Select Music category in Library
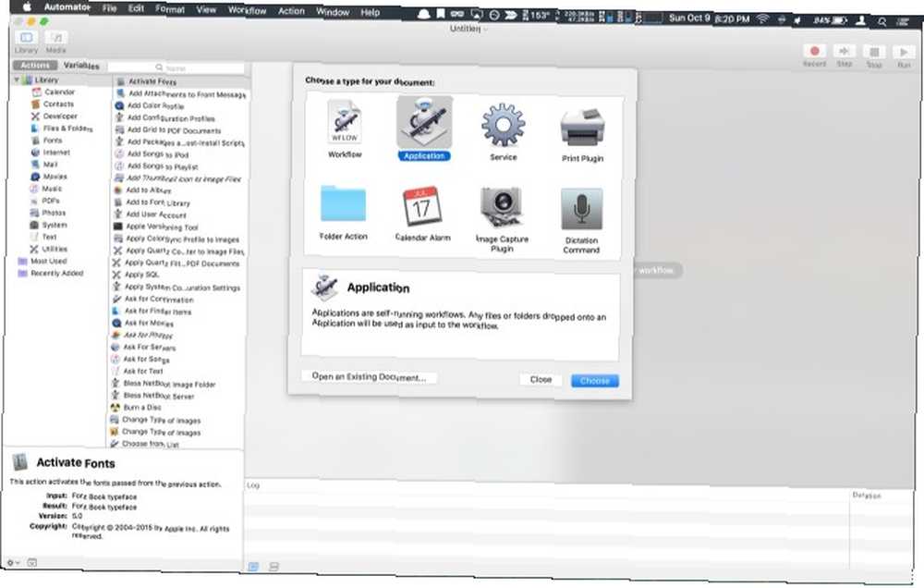 tap(45, 189)
